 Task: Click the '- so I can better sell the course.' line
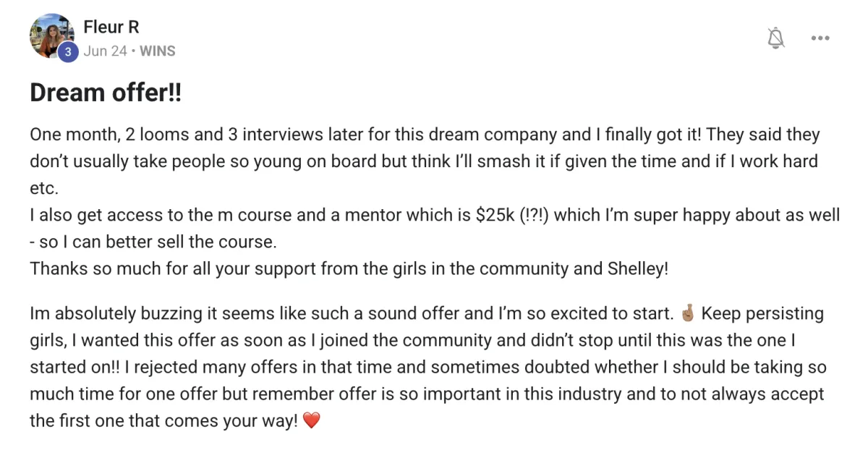pyautogui.click(x=153, y=242)
